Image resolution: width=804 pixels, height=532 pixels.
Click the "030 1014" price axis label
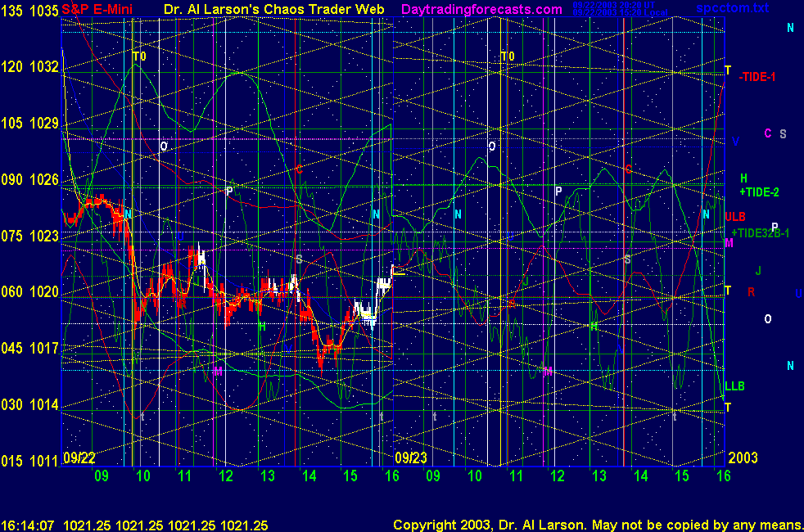tap(29, 404)
